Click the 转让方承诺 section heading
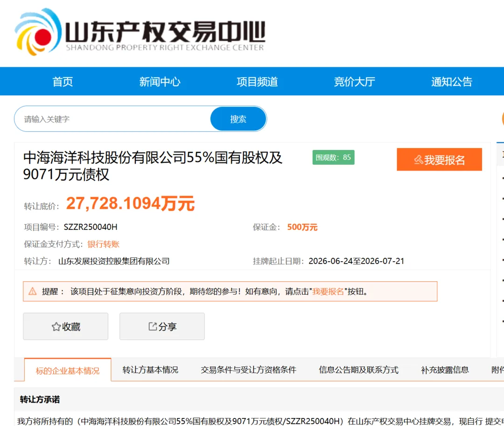Screen dimensions: 504x426 40,400
